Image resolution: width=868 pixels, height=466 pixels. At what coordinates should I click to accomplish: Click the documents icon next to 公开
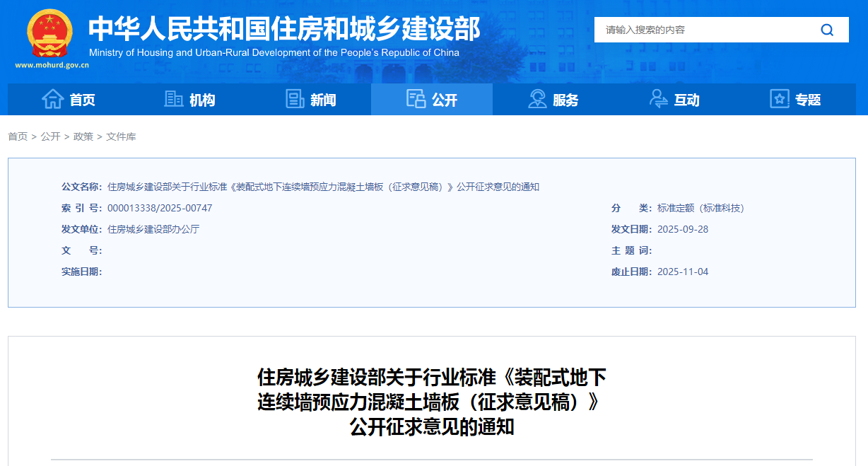[416, 99]
